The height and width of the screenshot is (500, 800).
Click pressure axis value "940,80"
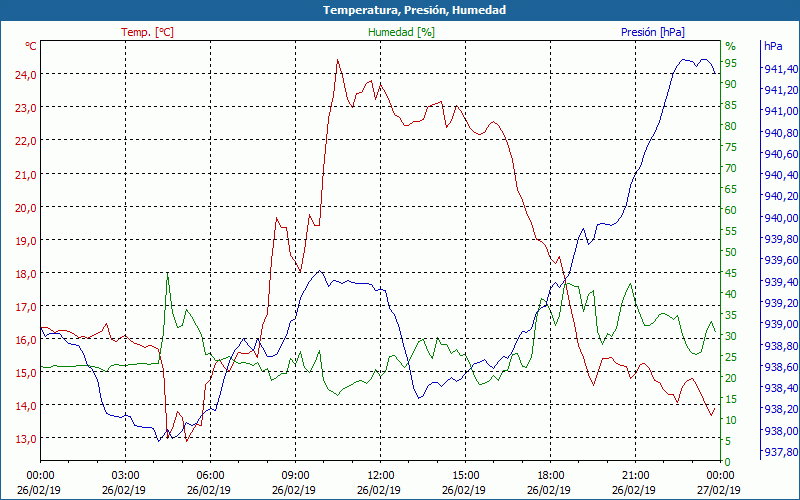coord(781,133)
